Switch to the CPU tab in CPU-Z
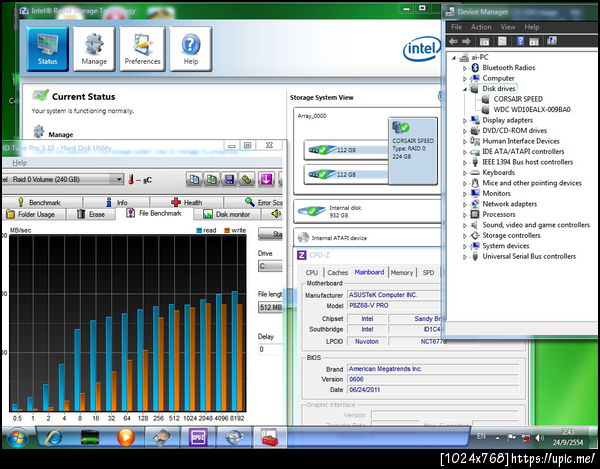This screenshot has height=469, width=600. click(312, 272)
